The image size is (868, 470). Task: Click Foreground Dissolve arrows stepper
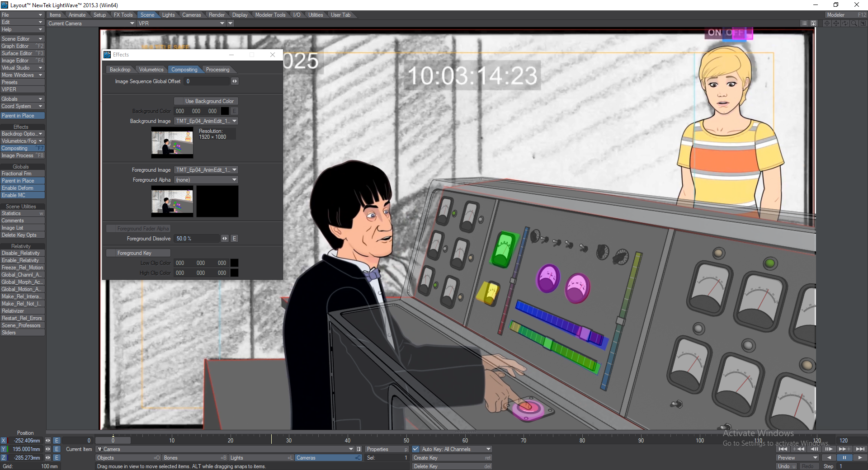pyautogui.click(x=225, y=239)
